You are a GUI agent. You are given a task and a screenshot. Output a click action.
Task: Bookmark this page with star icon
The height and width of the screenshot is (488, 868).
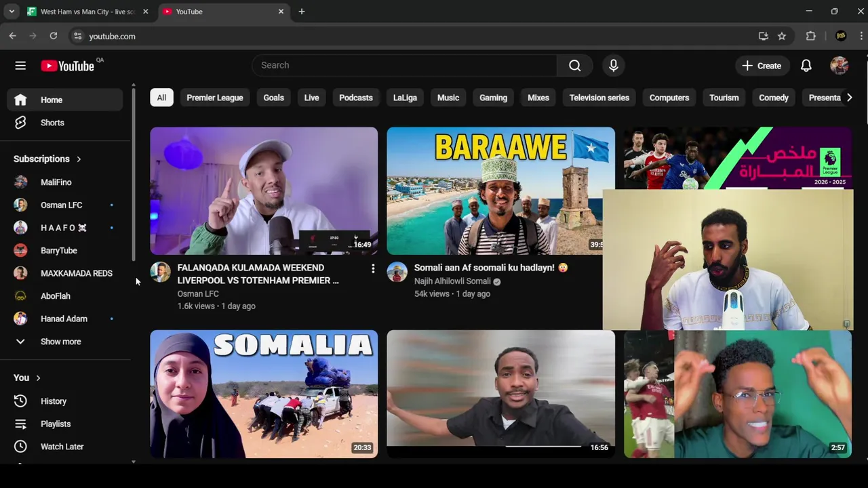point(782,36)
